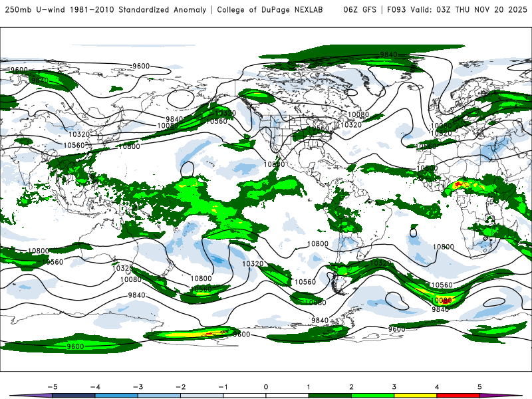This screenshot has width=532, height=399.
Task: Click the "9840" label in the Arctic green band
Action: (388, 55)
